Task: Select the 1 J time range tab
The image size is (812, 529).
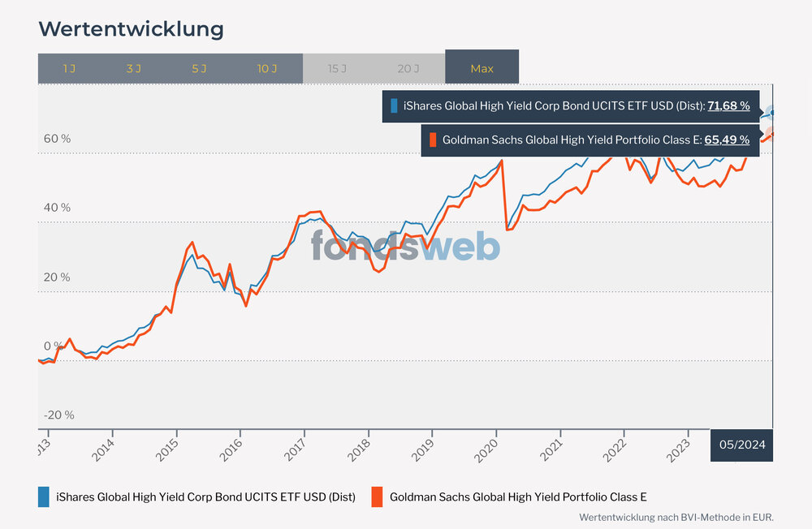Action: tap(69, 68)
